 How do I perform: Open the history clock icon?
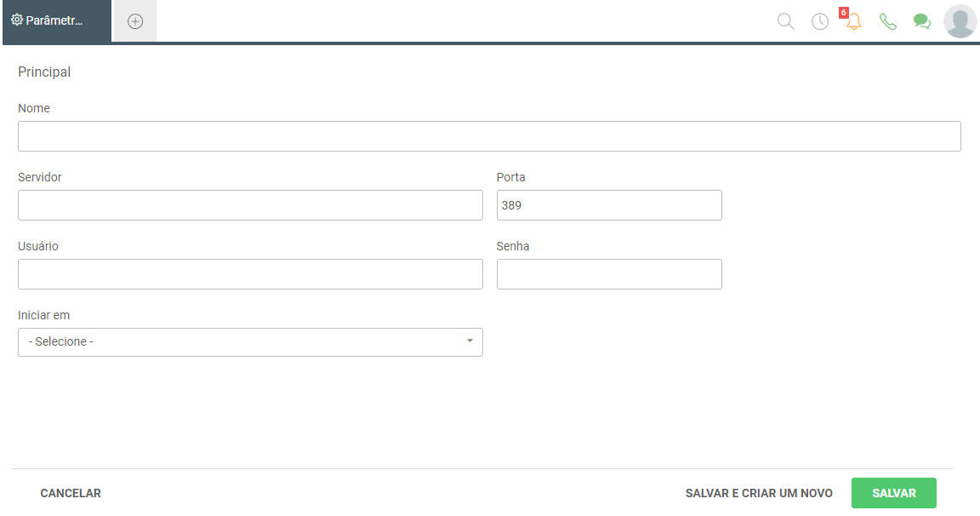point(820,21)
